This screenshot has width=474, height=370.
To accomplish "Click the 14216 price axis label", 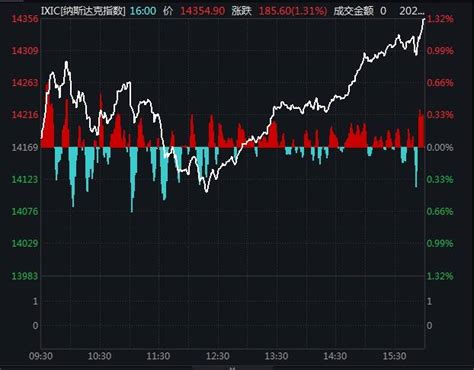I will (25, 115).
